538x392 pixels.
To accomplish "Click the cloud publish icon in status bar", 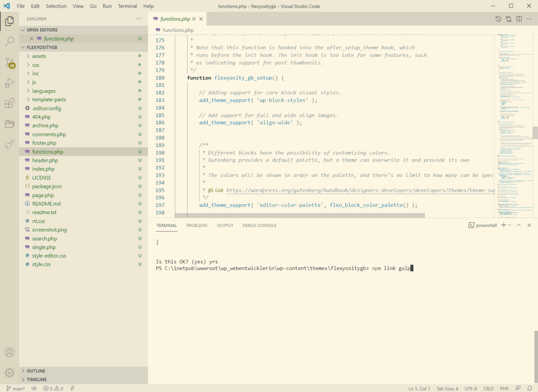I will pyautogui.click(x=34, y=388).
